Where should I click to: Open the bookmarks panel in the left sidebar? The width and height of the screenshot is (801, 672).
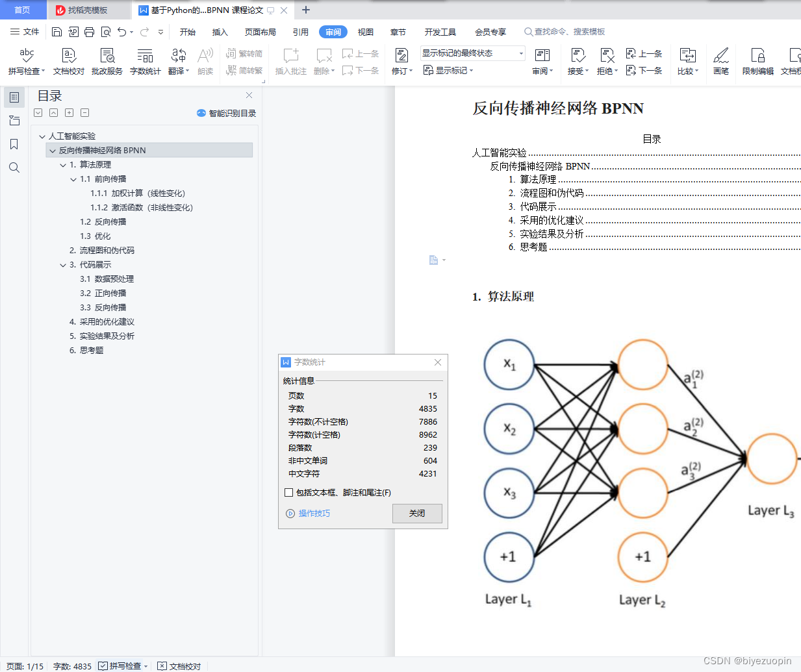(14, 144)
